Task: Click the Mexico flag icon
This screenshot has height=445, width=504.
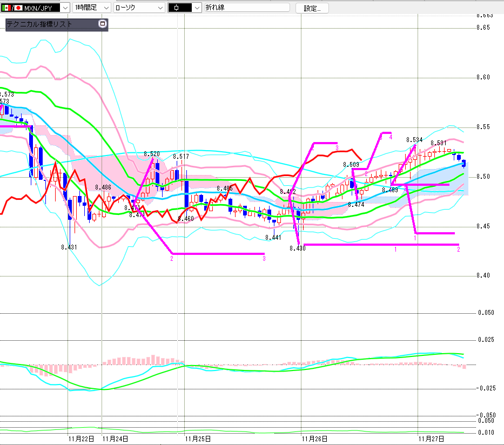Action: pyautogui.click(x=7, y=8)
